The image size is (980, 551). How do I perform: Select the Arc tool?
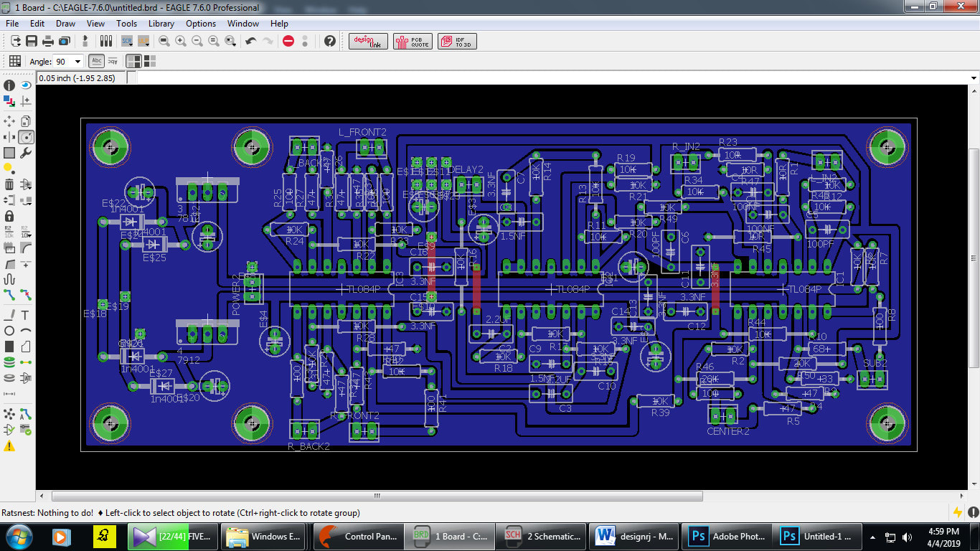26,331
